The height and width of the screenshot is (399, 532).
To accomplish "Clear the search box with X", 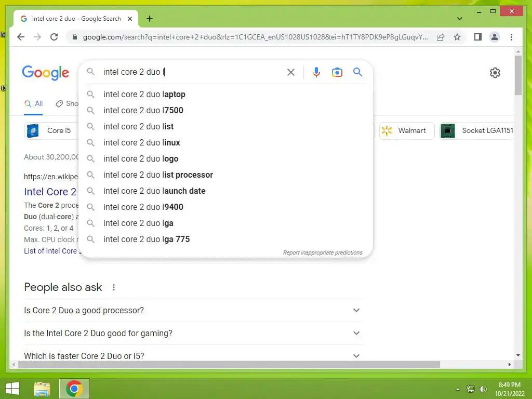I will point(291,72).
